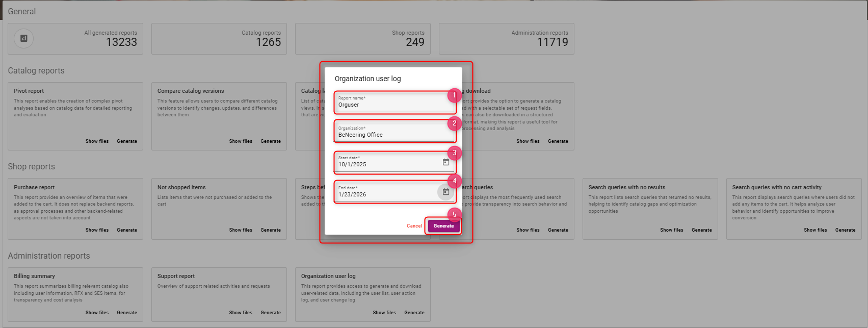The width and height of the screenshot is (868, 328).
Task: Open the End date calendar picker
Action: (x=445, y=192)
